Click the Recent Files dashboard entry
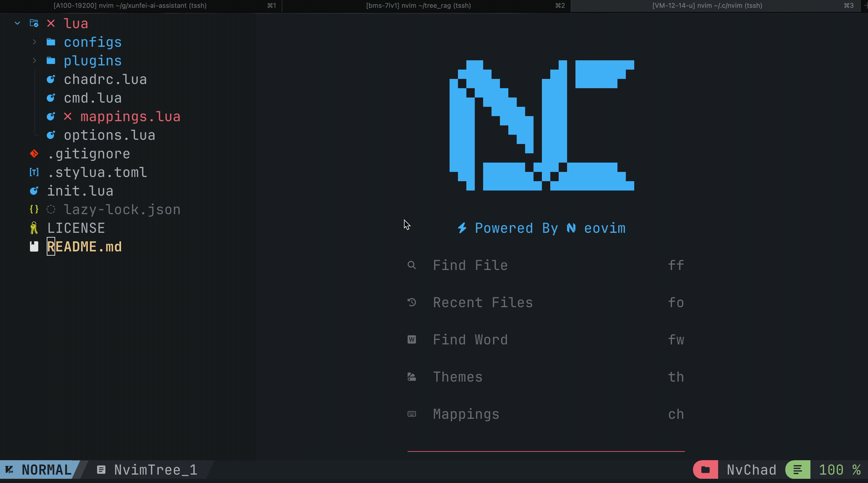Image resolution: width=868 pixels, height=483 pixels. [546, 302]
